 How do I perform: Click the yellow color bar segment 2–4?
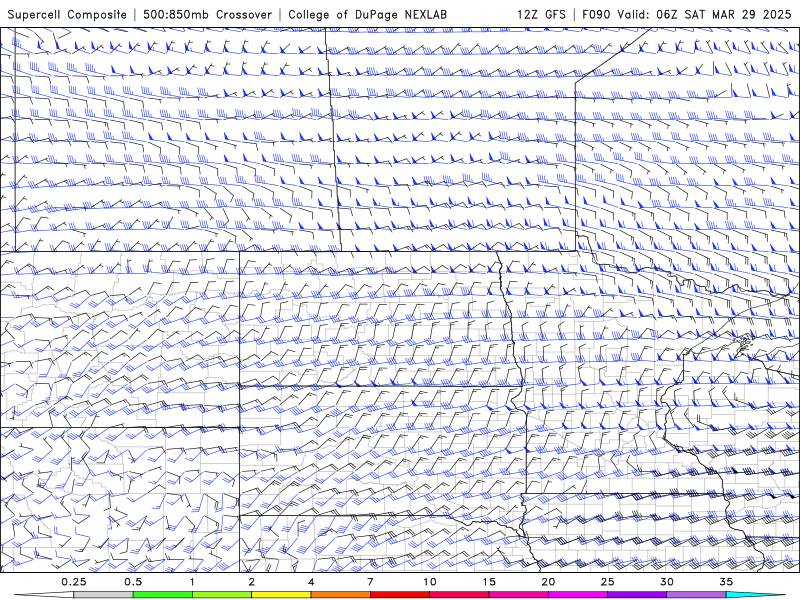click(281, 595)
